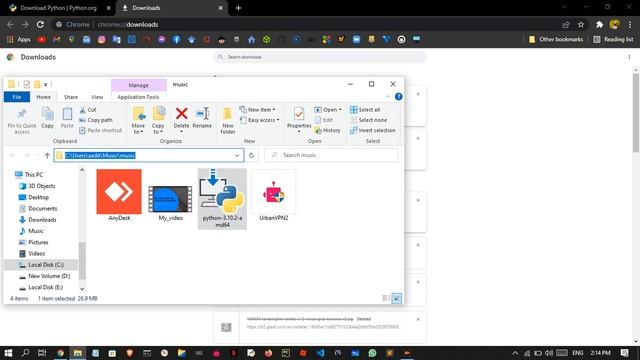Open the New item dropdown
Screen dimensions: 640x360
pyautogui.click(x=258, y=110)
